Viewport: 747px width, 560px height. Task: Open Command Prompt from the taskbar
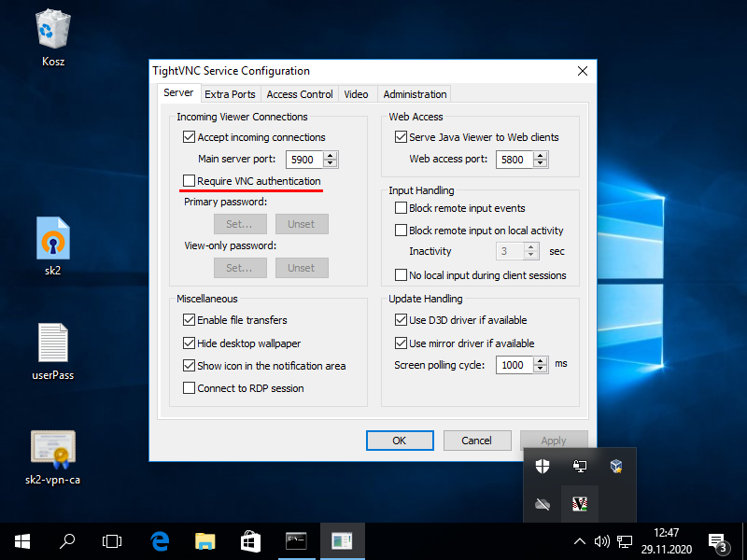coord(297,540)
